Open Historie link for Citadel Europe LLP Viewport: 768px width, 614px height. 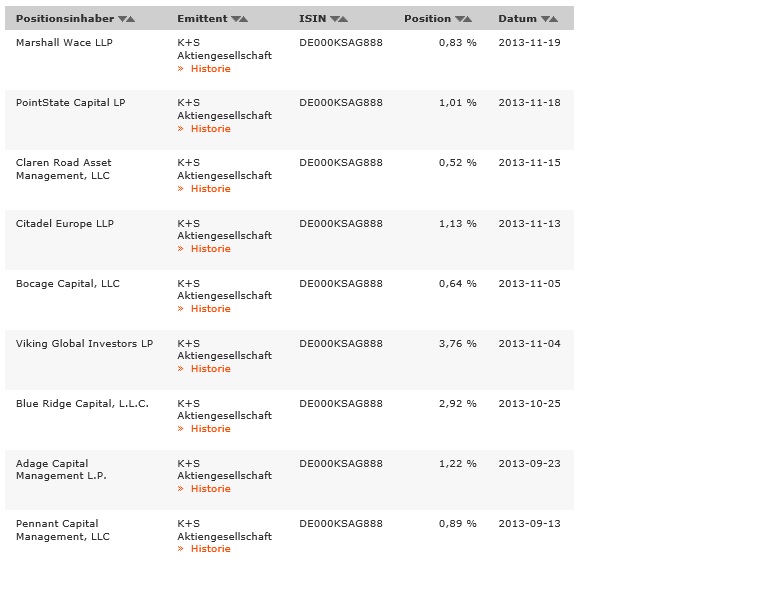[x=211, y=249]
